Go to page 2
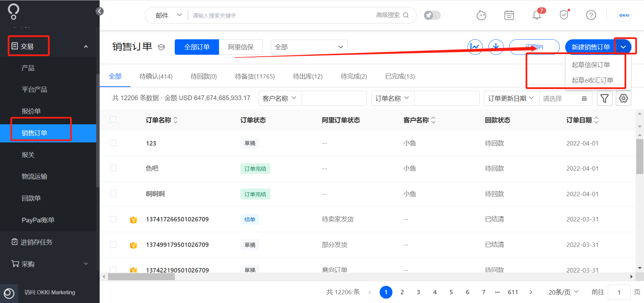The width and height of the screenshot is (644, 303). (402, 292)
